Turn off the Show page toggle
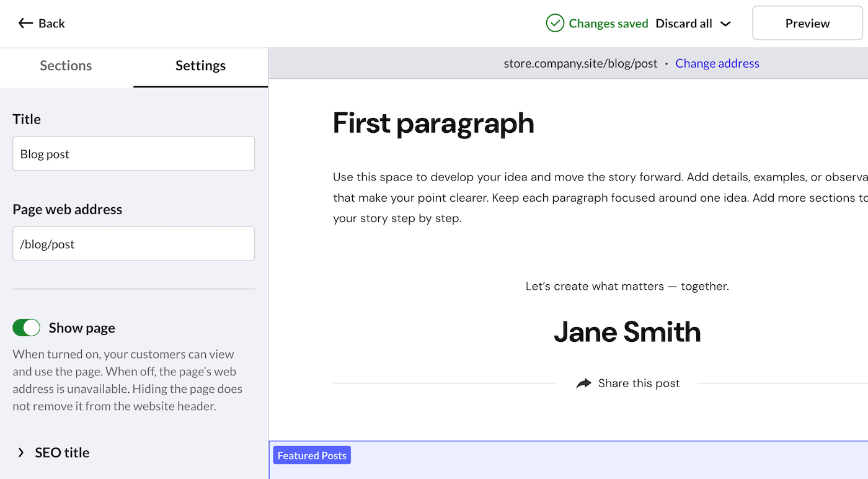This screenshot has width=868, height=479. pyautogui.click(x=26, y=328)
